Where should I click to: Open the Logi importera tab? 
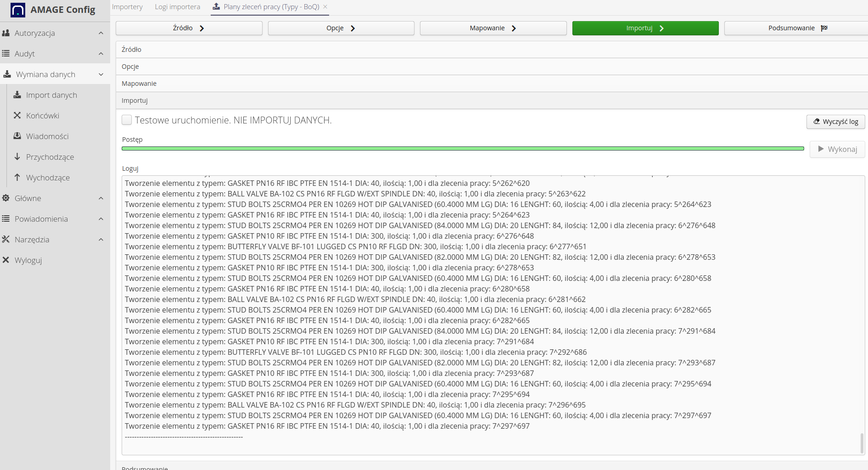pos(177,7)
